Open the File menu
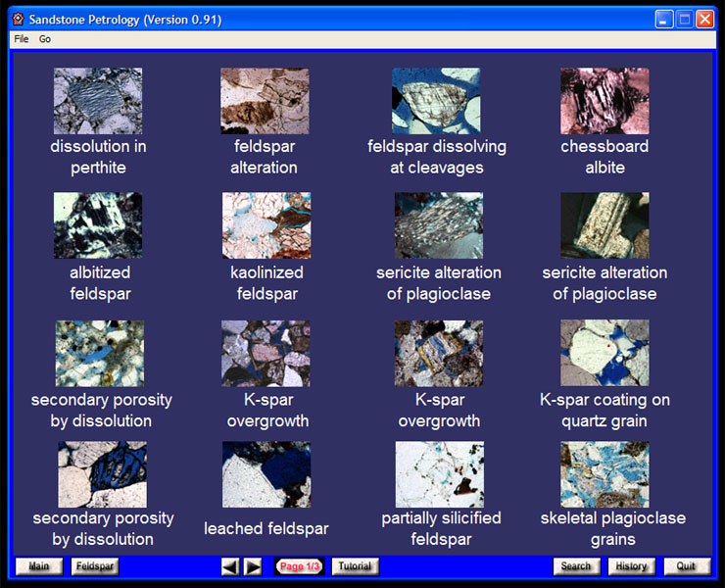Image resolution: width=725 pixels, height=588 pixels. tap(22, 39)
